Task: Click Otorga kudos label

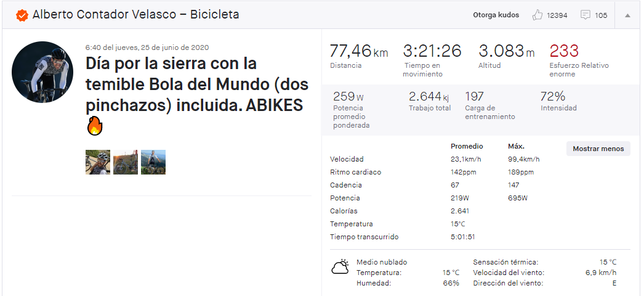Action: point(496,15)
